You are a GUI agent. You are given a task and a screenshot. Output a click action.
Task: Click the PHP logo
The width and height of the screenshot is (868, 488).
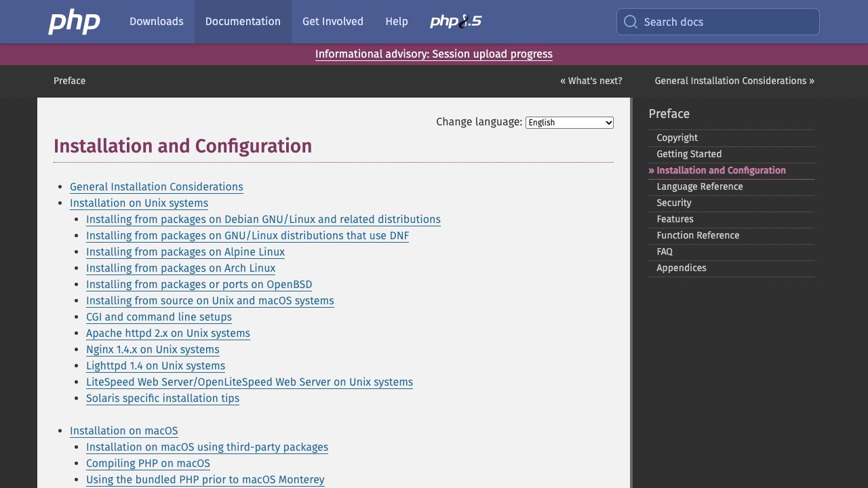[x=75, y=22]
